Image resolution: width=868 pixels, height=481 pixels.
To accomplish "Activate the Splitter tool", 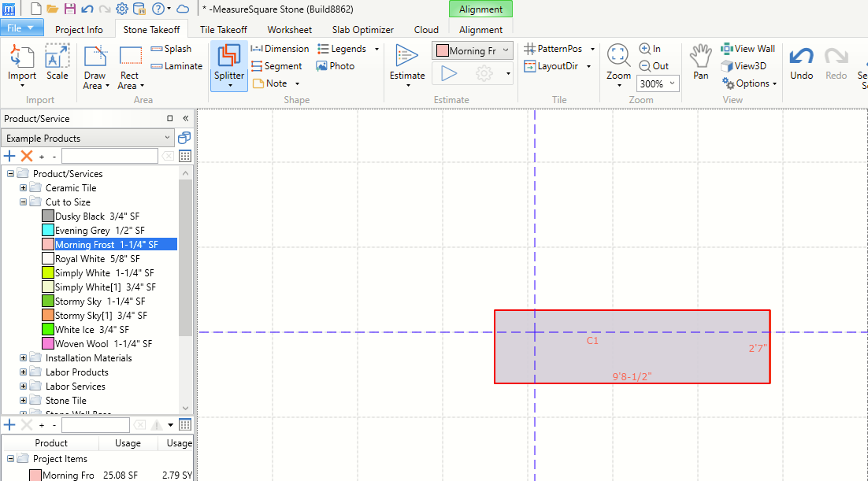I will click(x=229, y=66).
